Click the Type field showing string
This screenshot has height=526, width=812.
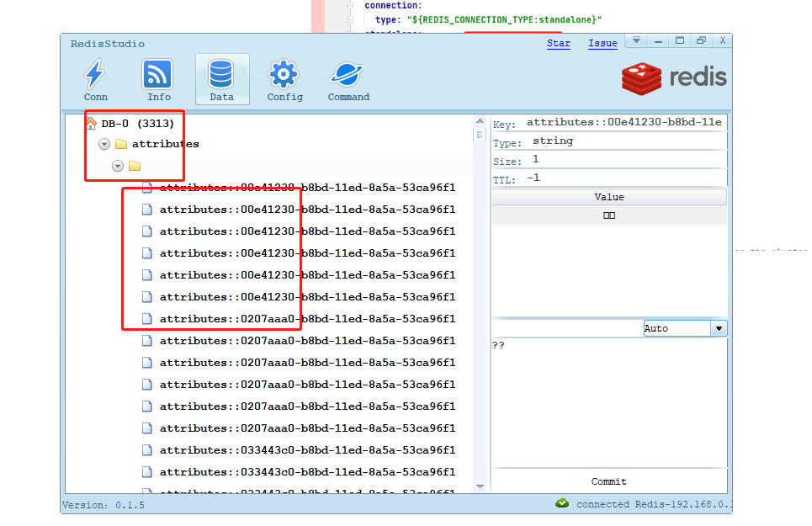click(x=628, y=141)
